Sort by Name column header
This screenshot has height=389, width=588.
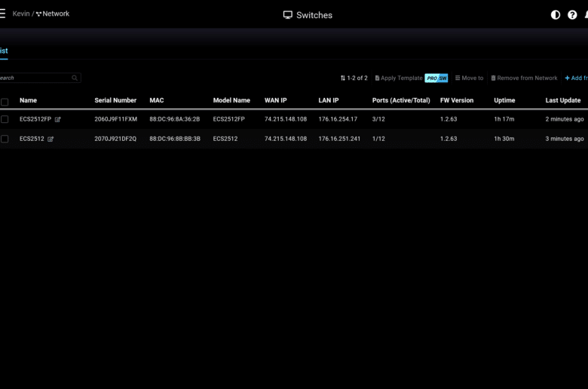pyautogui.click(x=28, y=100)
